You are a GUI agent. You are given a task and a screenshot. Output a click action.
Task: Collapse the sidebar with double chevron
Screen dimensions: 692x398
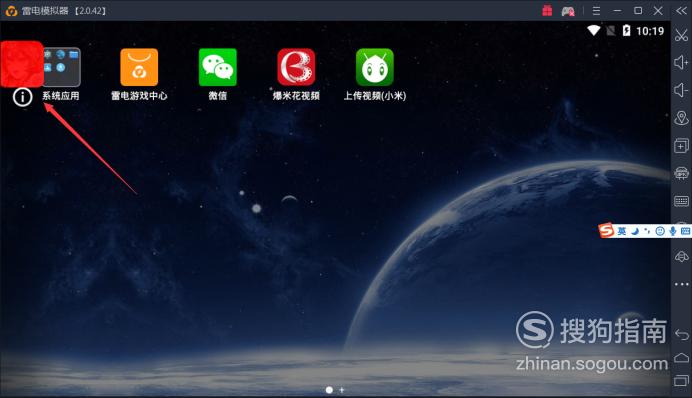[681, 11]
